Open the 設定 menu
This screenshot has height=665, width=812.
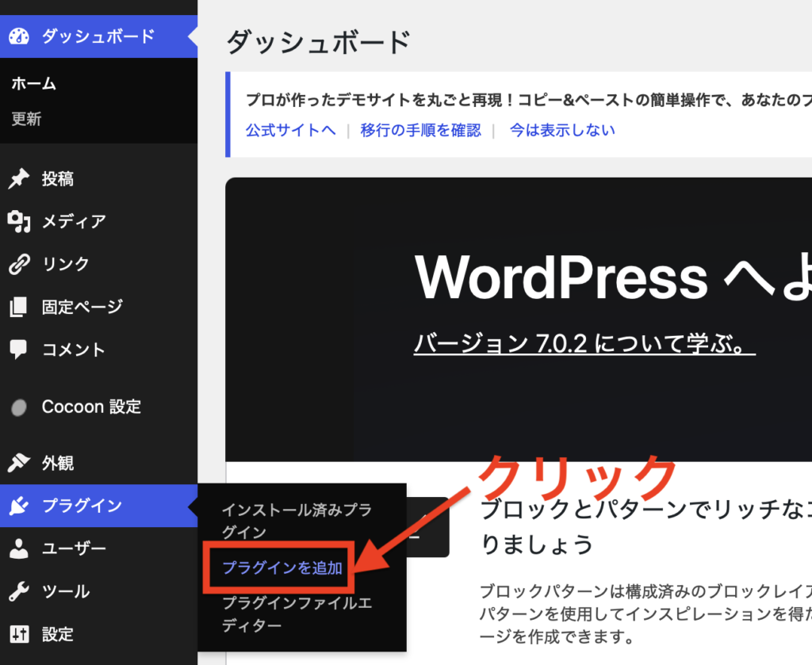[x=98, y=634]
